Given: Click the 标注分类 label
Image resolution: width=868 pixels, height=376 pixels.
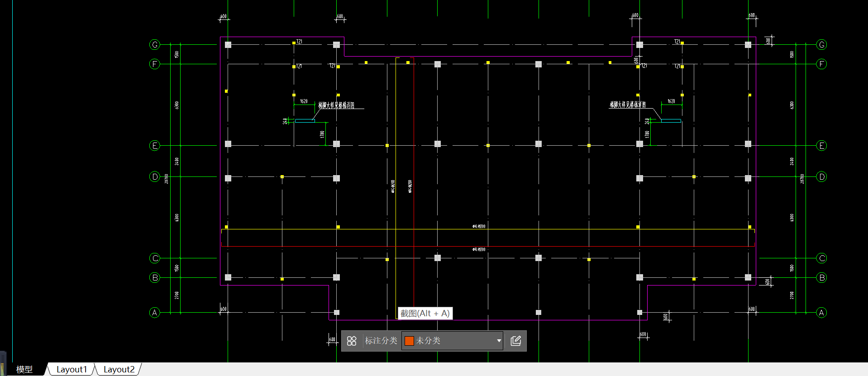Looking at the screenshot, I should click(381, 341).
